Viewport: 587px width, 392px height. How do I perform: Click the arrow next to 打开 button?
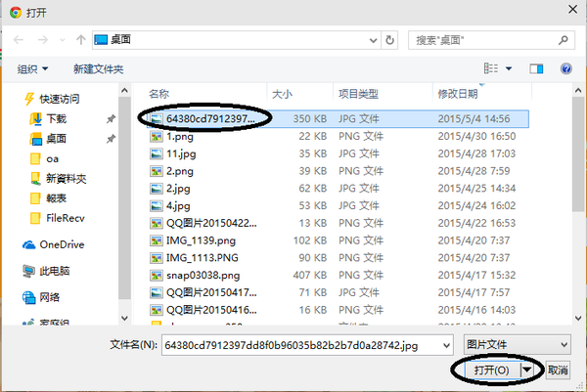529,370
